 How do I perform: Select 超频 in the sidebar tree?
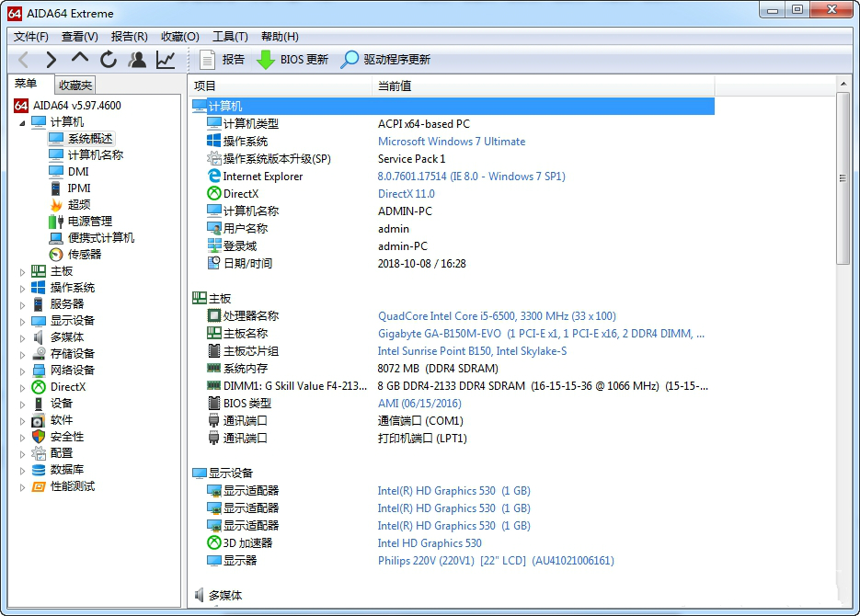79,205
